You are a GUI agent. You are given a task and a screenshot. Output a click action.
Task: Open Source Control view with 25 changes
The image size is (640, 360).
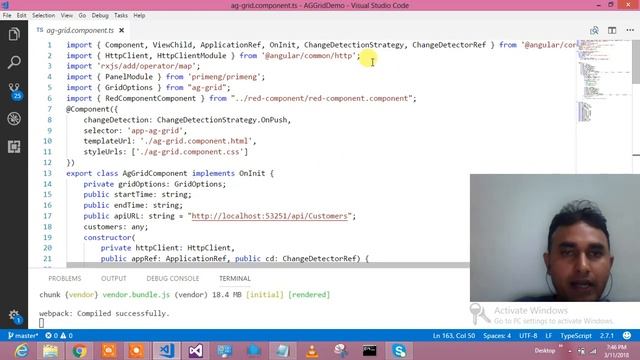coord(14,91)
